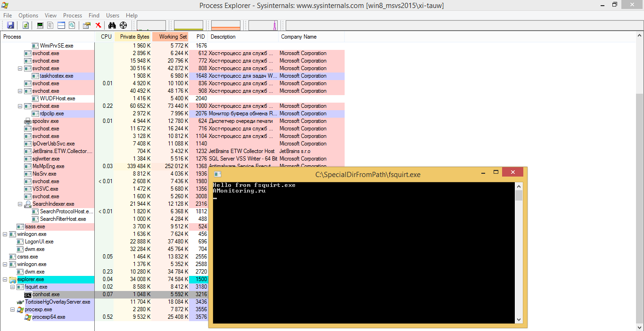Collapse svchost.exe parent of taskhostex.exe

(20, 68)
